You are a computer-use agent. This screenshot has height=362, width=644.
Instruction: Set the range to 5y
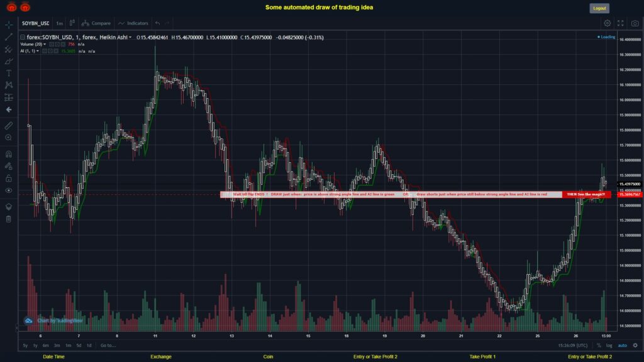tap(25, 346)
